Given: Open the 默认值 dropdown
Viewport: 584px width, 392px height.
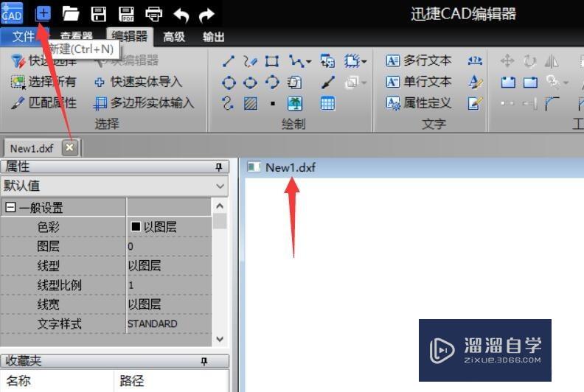Looking at the screenshot, I should (220, 186).
